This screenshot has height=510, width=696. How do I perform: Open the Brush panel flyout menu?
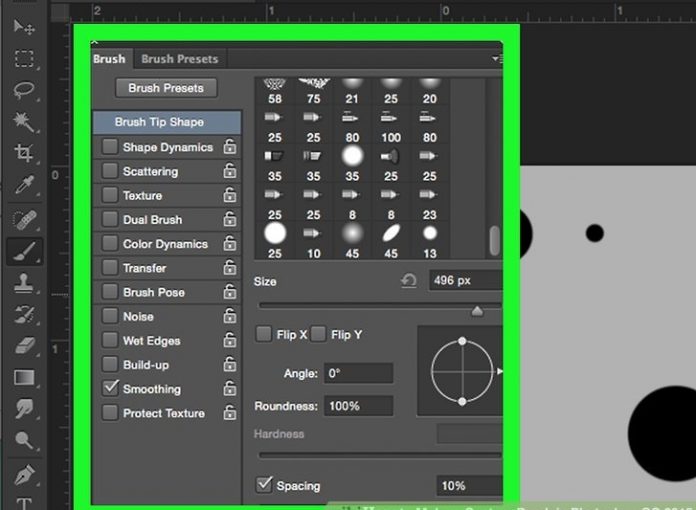[496, 59]
